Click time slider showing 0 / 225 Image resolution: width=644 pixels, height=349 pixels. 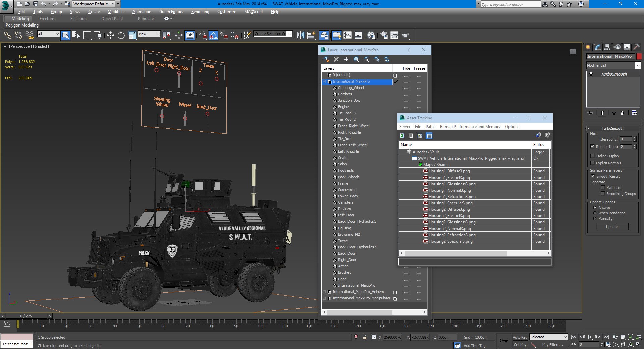click(26, 316)
